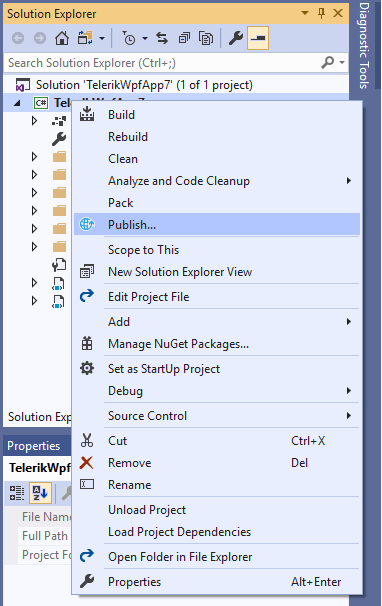Choose New Solution Explorer View

click(217, 272)
